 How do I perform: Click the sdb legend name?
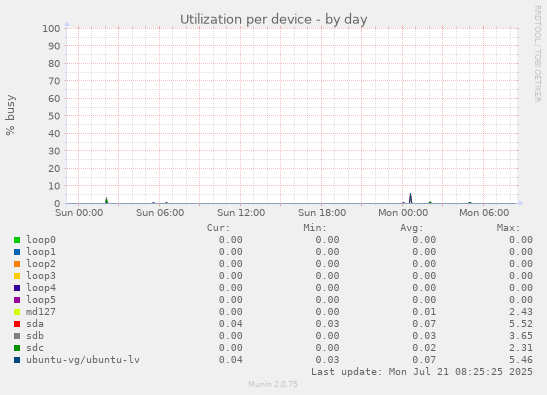(35, 336)
